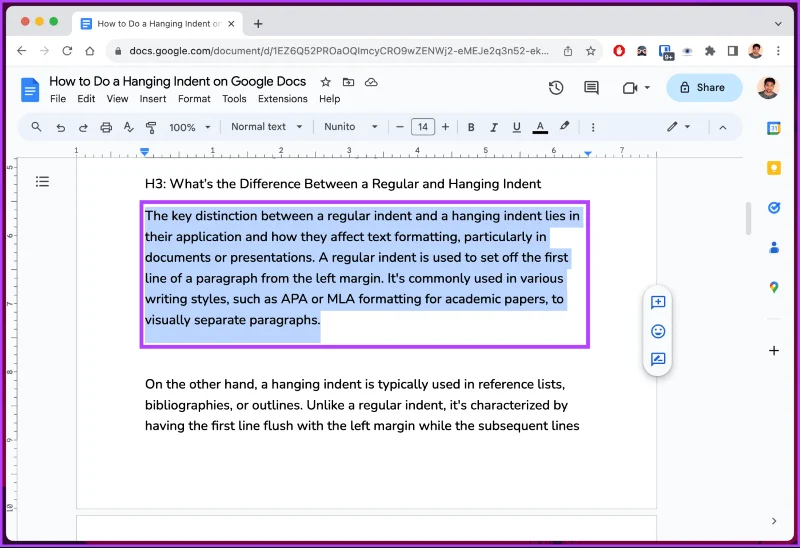Select the paint format tool
Viewport: 800px width, 548px height.
151,127
